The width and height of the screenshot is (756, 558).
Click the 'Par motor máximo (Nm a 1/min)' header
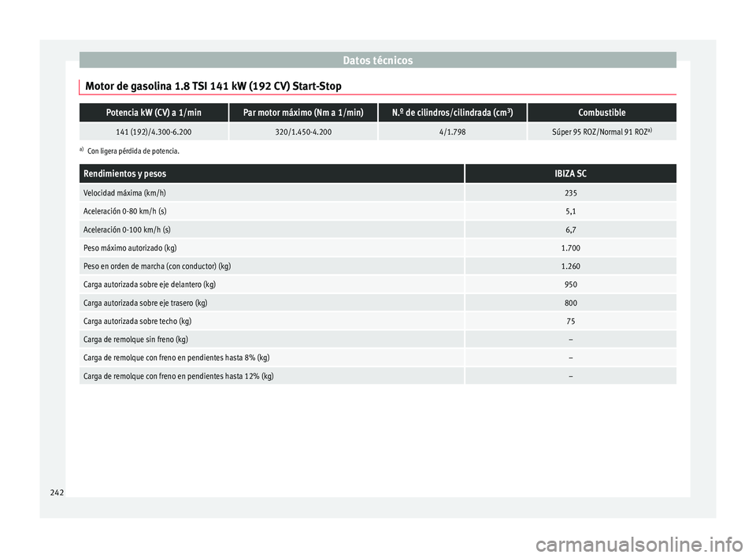coord(303,113)
